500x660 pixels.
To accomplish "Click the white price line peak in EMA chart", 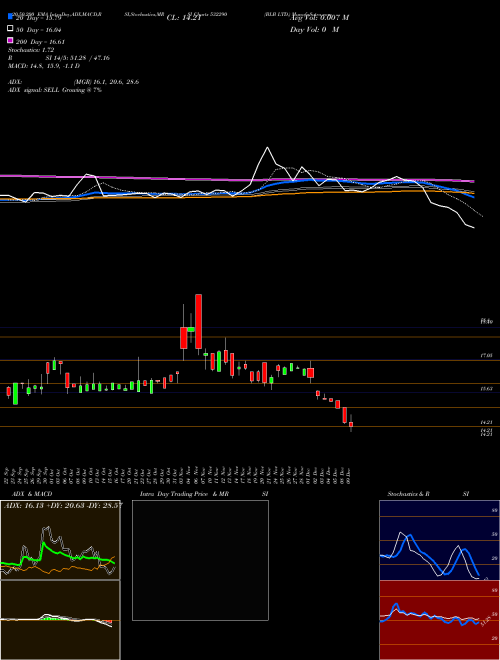I will [267, 148].
